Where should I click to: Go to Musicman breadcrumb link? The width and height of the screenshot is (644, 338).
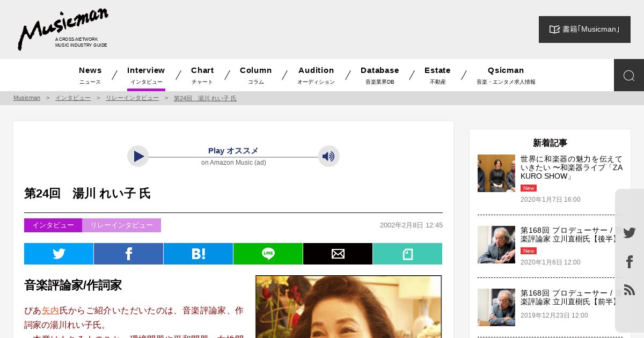pyautogui.click(x=27, y=98)
